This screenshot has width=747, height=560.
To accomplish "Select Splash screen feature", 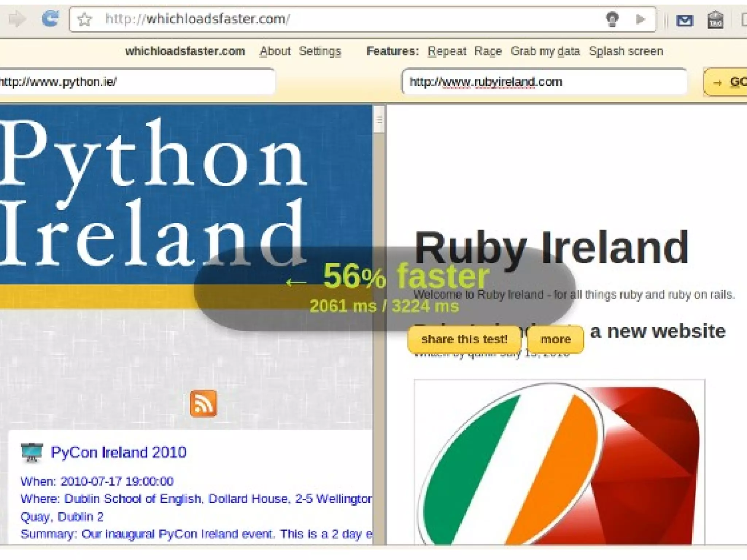I will (626, 51).
